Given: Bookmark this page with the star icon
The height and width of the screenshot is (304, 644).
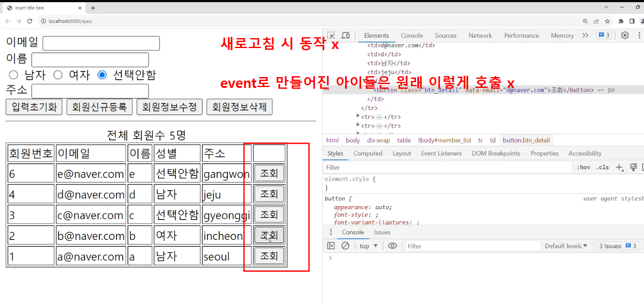Looking at the screenshot, I should [608, 21].
